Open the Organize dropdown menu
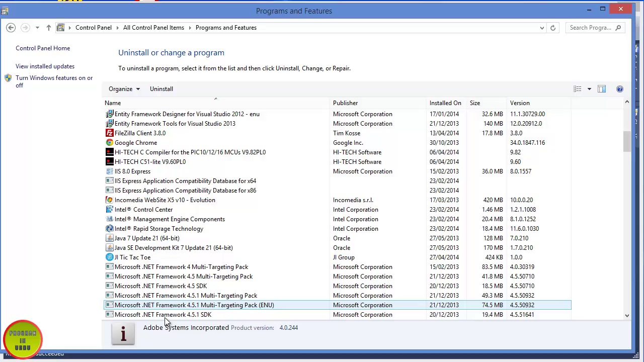 point(124,89)
